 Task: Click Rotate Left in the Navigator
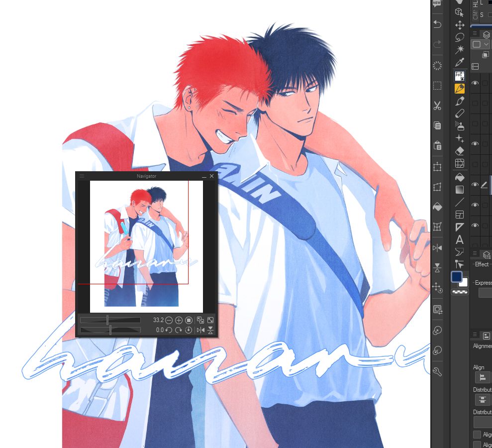coord(169,330)
